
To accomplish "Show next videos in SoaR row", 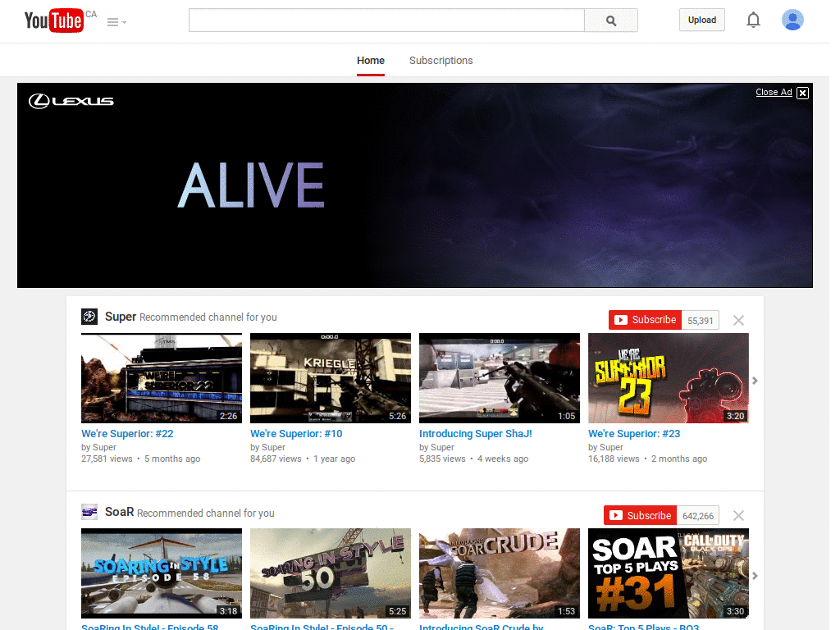I will (x=755, y=576).
